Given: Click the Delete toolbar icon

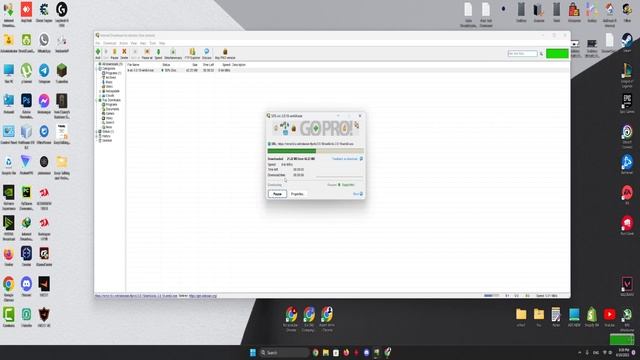Looking at the screenshot, I should pos(124,53).
